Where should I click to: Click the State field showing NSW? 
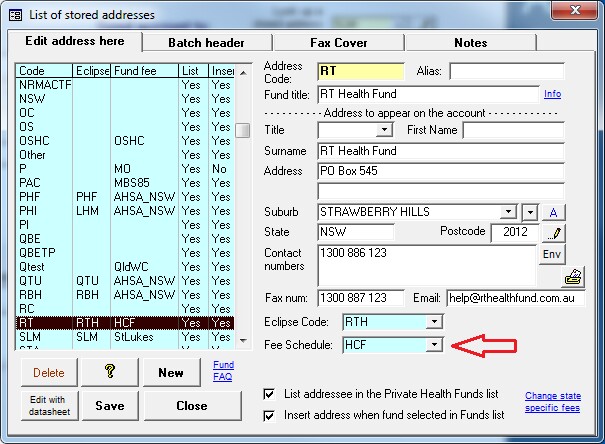356,232
